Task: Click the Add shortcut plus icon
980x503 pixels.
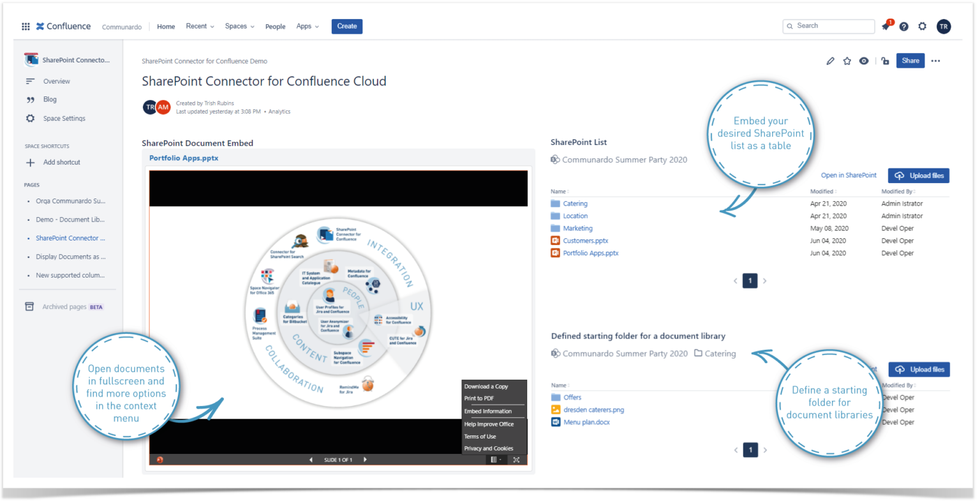Action: point(30,162)
